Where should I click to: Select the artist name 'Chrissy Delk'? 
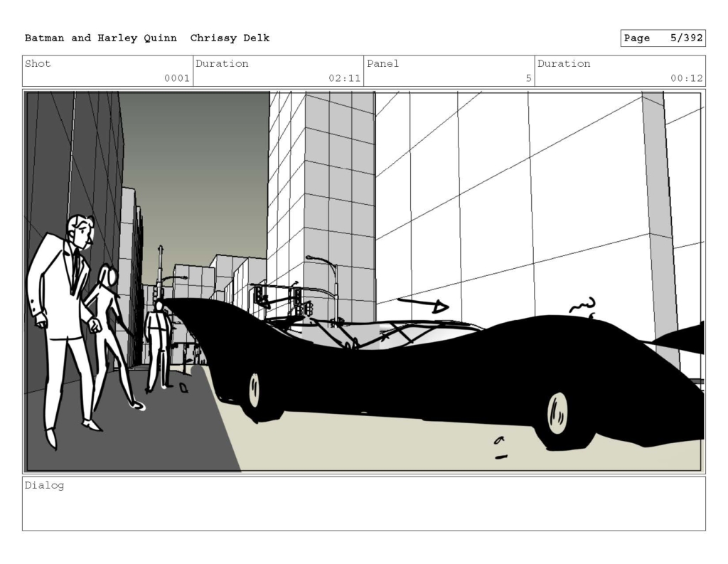click(230, 38)
